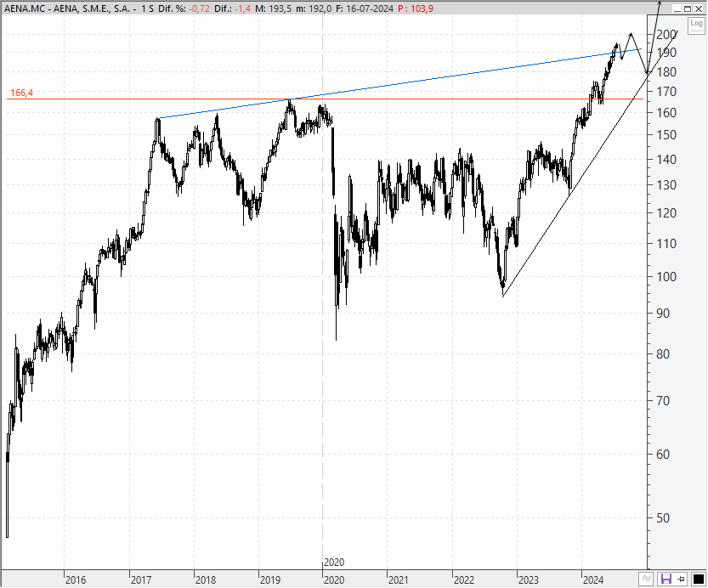Click the 100 price axis label

pyautogui.click(x=666, y=277)
